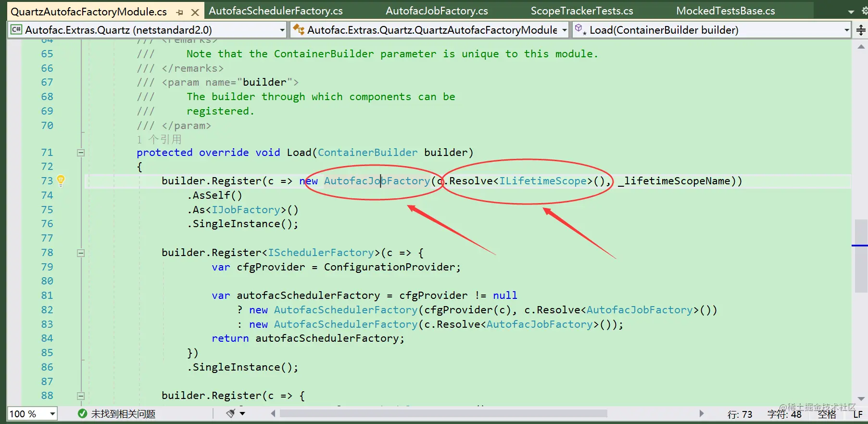Click the editor split window icon
The width and height of the screenshot is (868, 424).
861,30
